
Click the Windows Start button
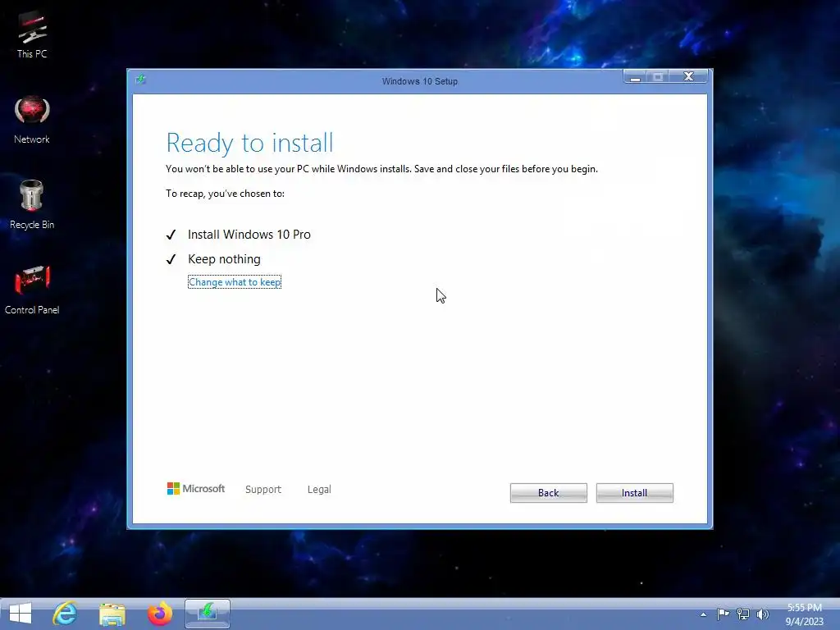[x=21, y=614]
